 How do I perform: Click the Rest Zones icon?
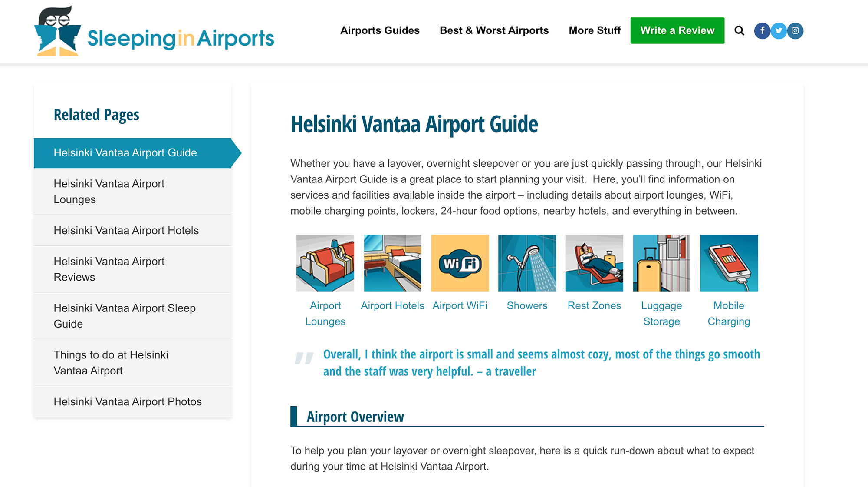595,262
